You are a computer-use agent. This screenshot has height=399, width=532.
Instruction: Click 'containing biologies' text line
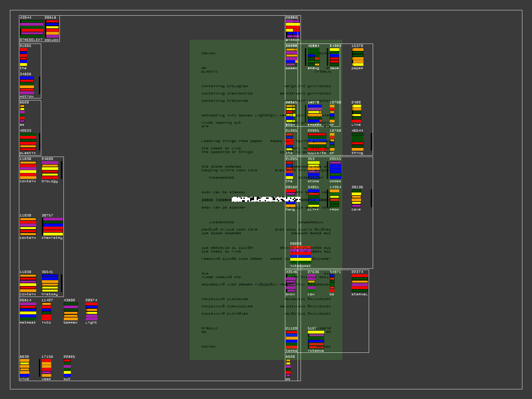[x=224, y=86]
